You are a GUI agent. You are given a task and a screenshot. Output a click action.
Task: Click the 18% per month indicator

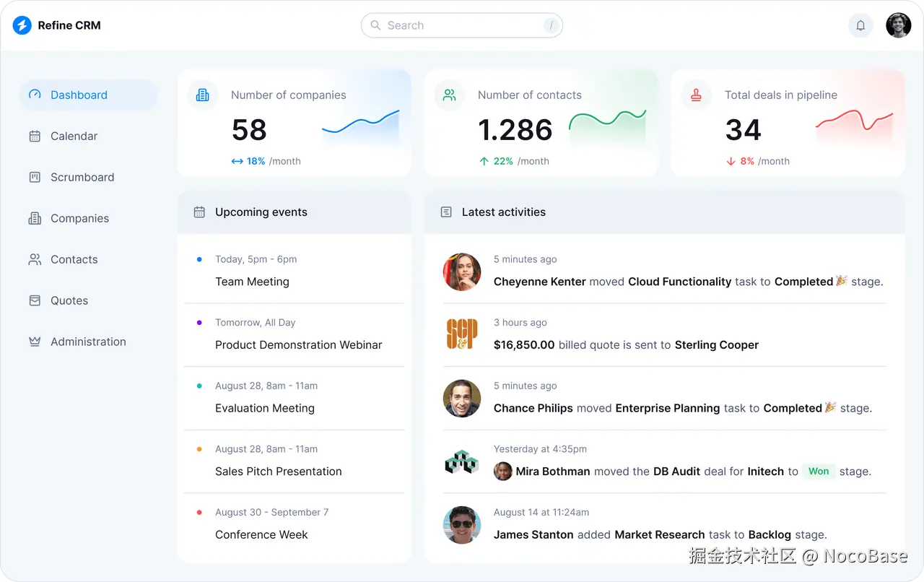(x=266, y=161)
